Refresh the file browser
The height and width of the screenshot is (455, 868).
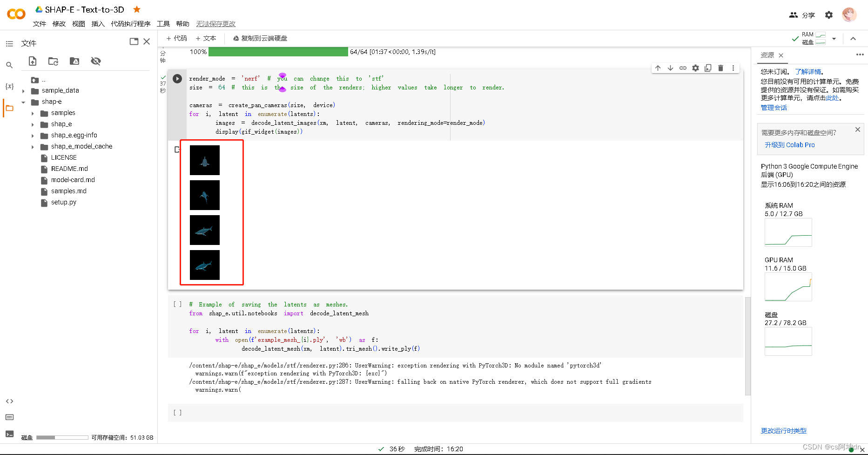pyautogui.click(x=53, y=61)
